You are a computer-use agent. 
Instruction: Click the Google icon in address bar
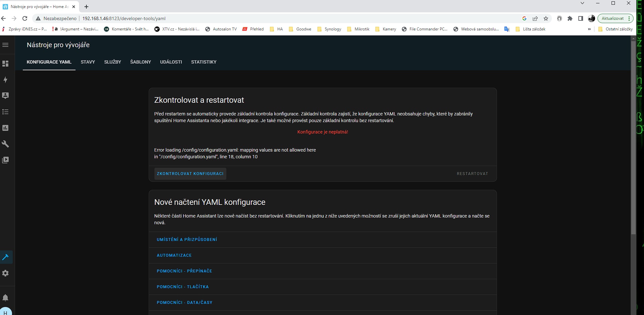(524, 18)
